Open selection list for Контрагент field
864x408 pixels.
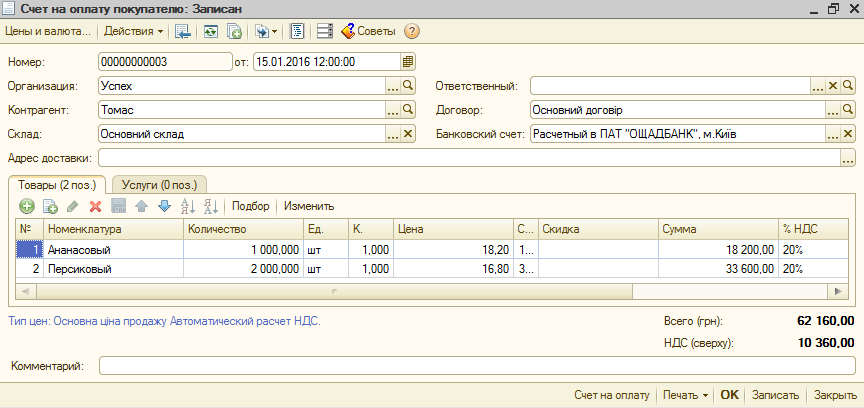[392, 110]
